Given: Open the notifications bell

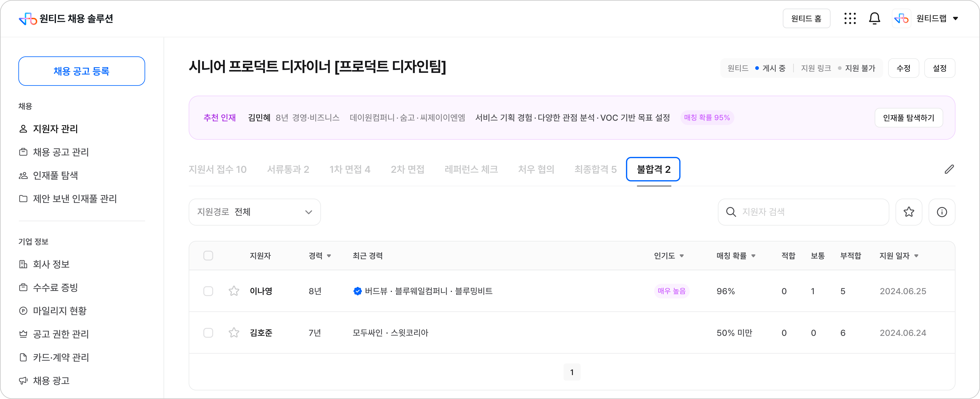Looking at the screenshot, I should pos(875,18).
